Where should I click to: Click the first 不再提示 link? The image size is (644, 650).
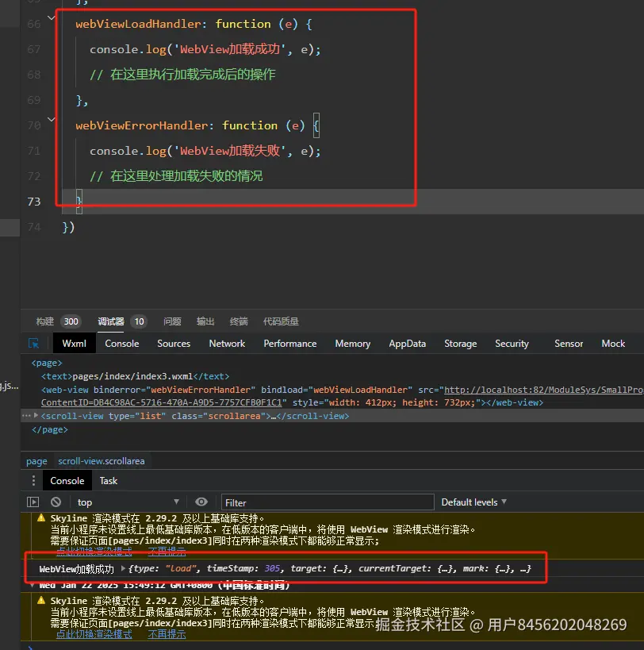(x=167, y=551)
